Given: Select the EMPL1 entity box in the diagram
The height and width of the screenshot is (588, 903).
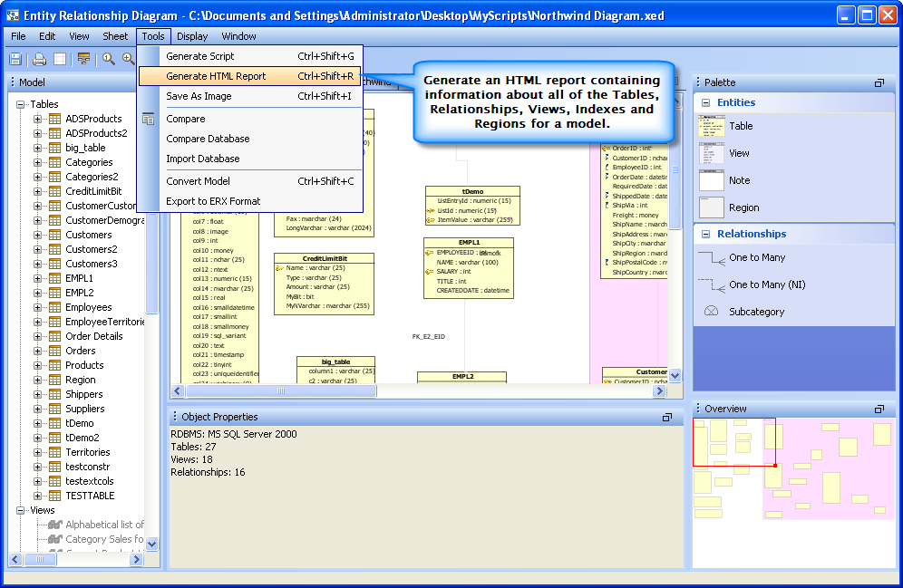Looking at the screenshot, I should pyautogui.click(x=469, y=268).
